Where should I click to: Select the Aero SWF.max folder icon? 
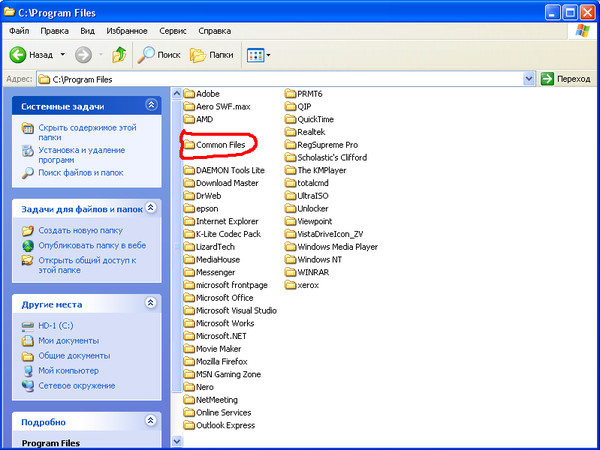(189, 106)
